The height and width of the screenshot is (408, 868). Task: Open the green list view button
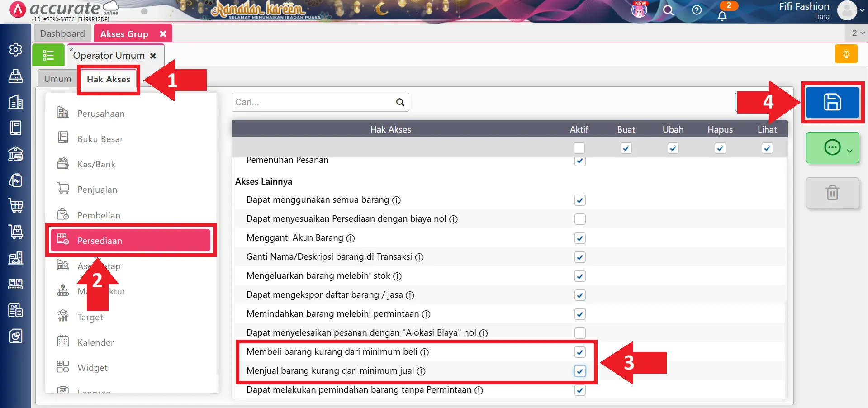(x=48, y=55)
